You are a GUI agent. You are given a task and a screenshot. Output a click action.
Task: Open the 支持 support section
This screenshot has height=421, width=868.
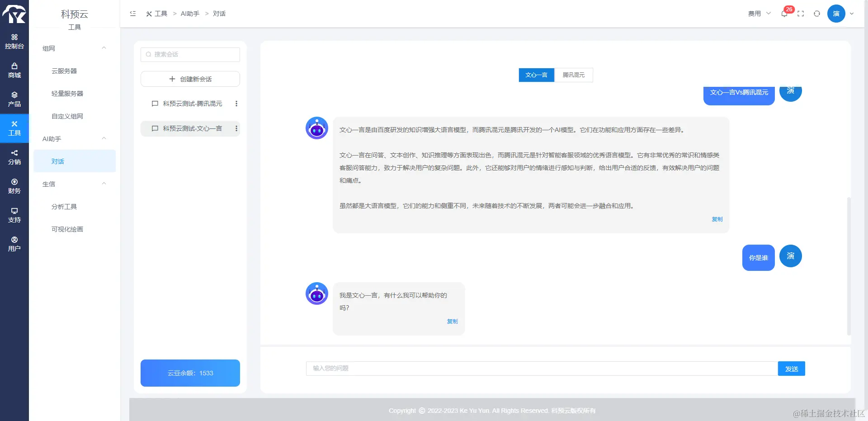point(14,215)
